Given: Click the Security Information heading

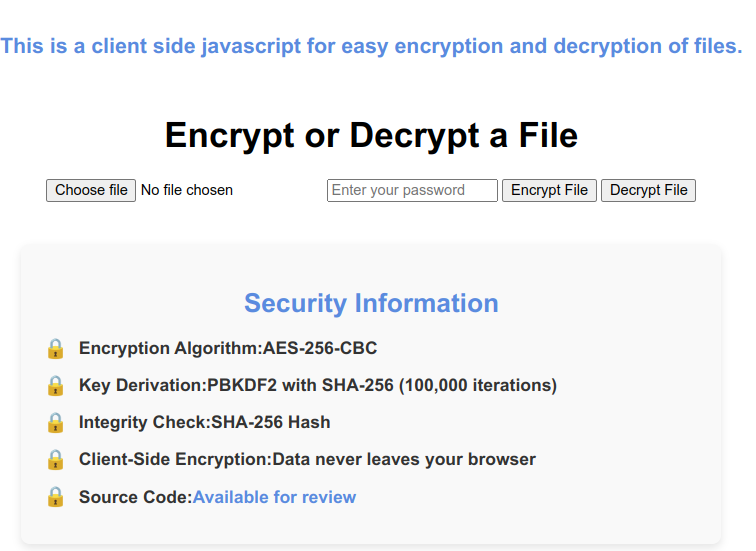Looking at the screenshot, I should coord(371,303).
